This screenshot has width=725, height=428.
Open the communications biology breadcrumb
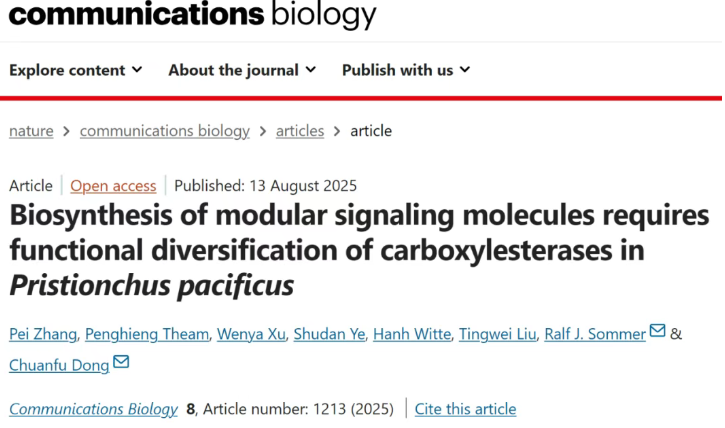tap(164, 131)
